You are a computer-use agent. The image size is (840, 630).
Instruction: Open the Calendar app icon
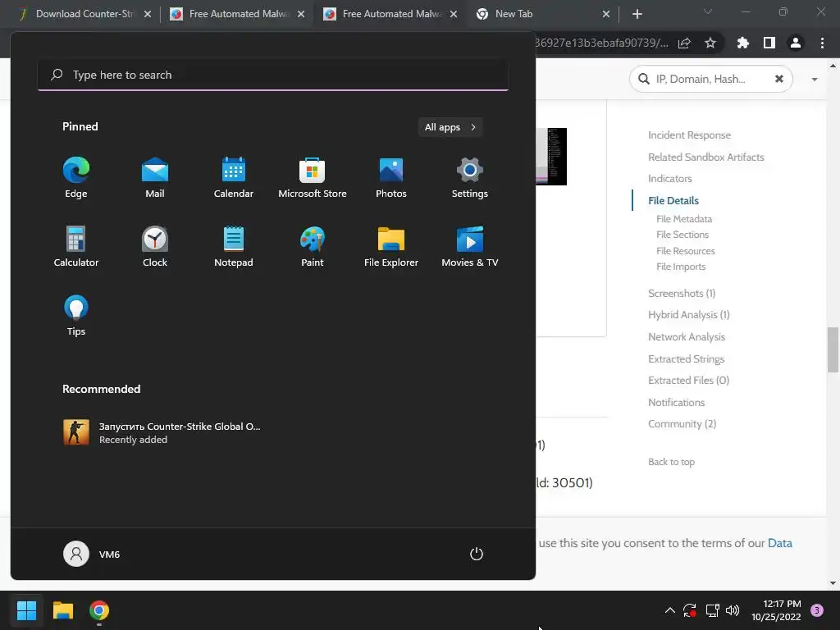[x=234, y=177]
